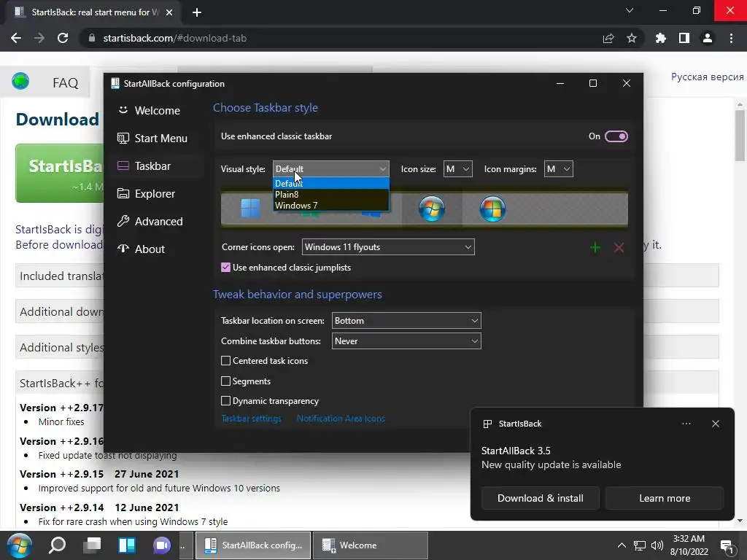The width and height of the screenshot is (747, 560).
Task: Click the volume speaker tray icon
Action: click(x=657, y=545)
